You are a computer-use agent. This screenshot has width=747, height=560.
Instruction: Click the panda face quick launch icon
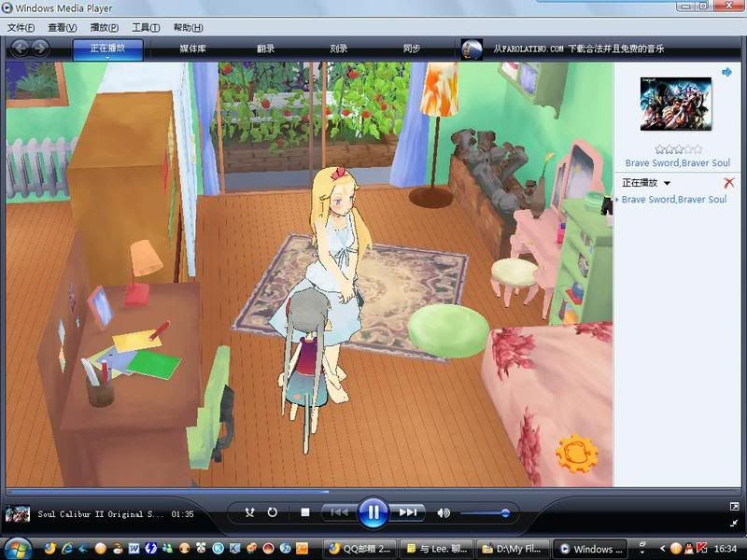point(201,549)
